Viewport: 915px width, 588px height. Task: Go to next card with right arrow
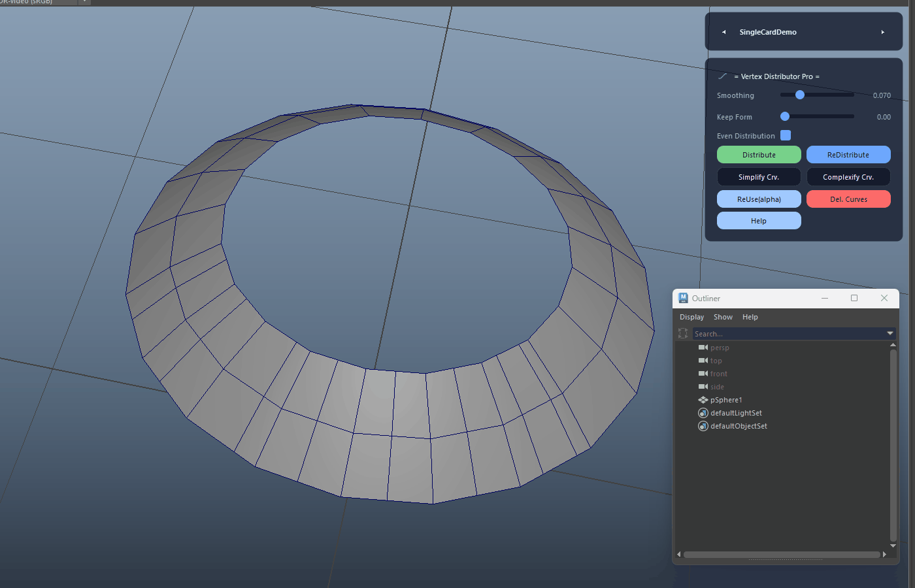click(x=883, y=32)
